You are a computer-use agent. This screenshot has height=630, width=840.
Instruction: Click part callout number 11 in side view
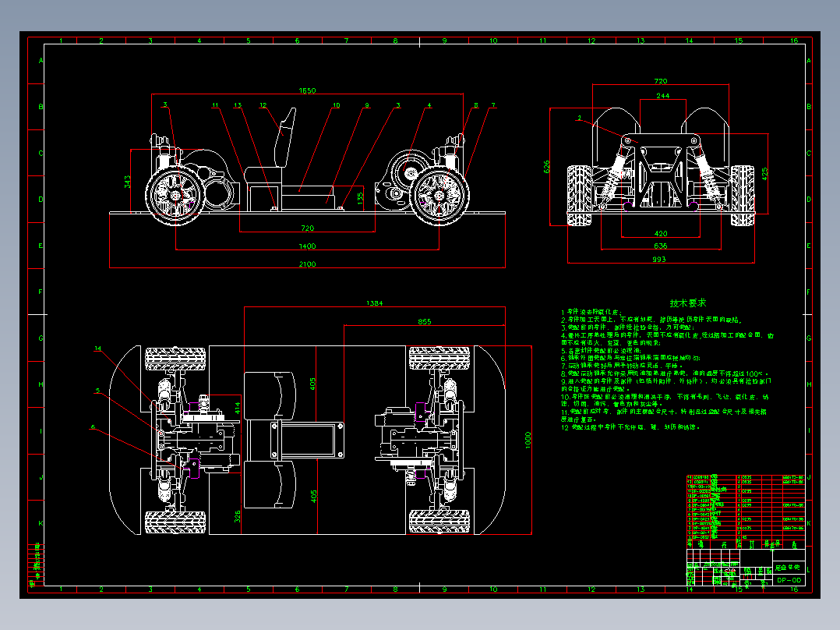coord(215,105)
